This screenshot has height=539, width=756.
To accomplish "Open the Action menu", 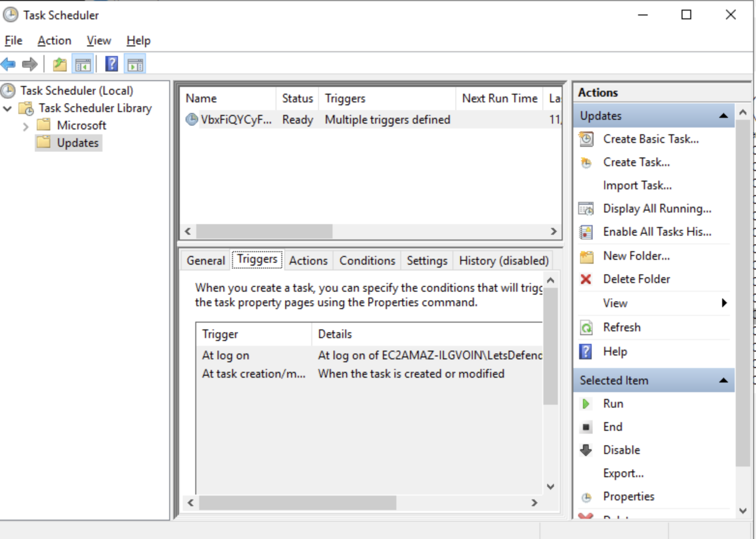I will (x=55, y=41).
